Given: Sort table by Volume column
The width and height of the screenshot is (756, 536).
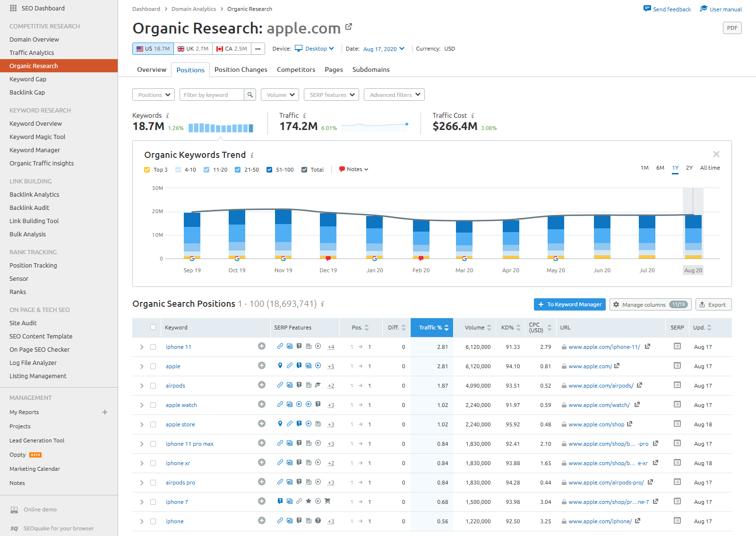Looking at the screenshot, I should (478, 328).
